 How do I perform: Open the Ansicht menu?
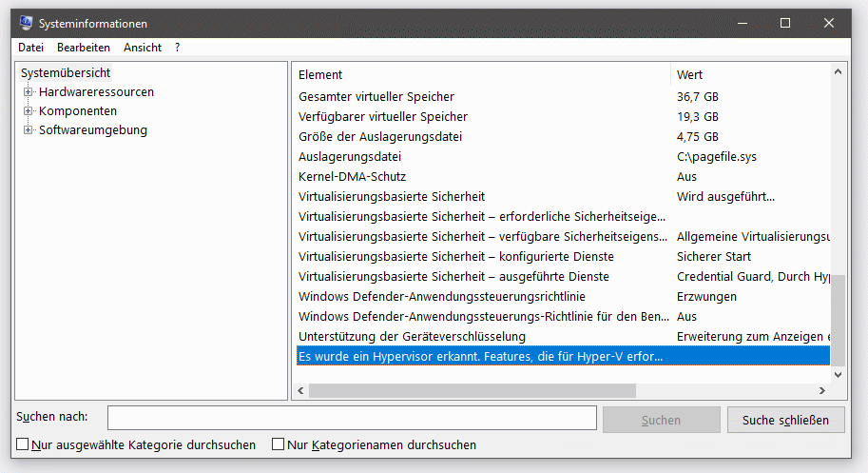(x=143, y=48)
